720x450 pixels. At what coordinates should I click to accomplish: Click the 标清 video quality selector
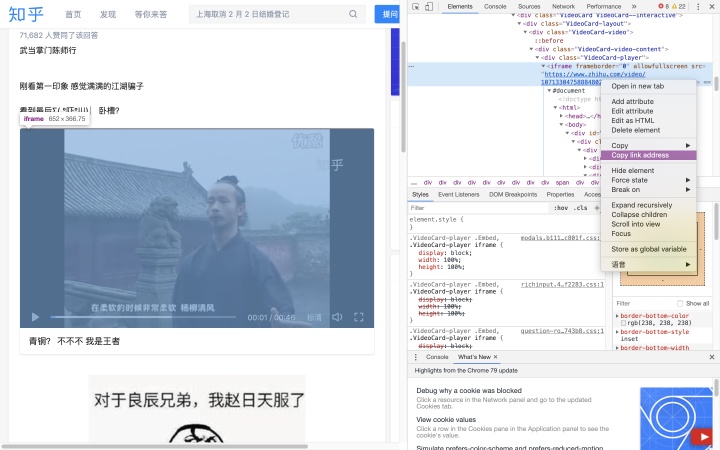(x=314, y=317)
